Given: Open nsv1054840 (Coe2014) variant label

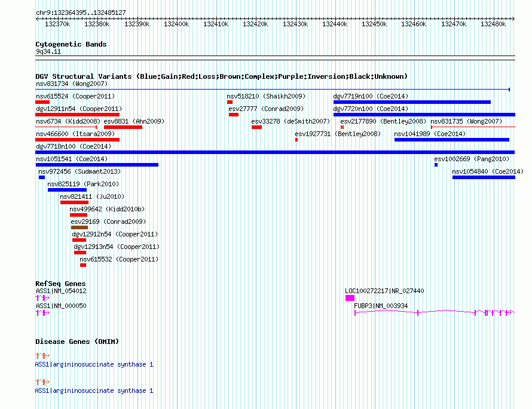Looking at the screenshot, I should coord(488,171).
